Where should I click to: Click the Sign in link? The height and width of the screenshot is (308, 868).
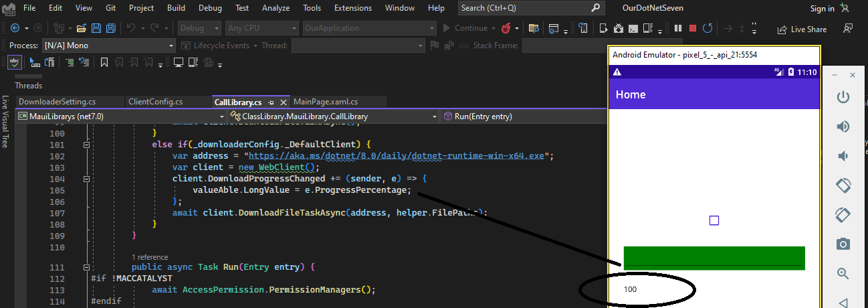822,9
